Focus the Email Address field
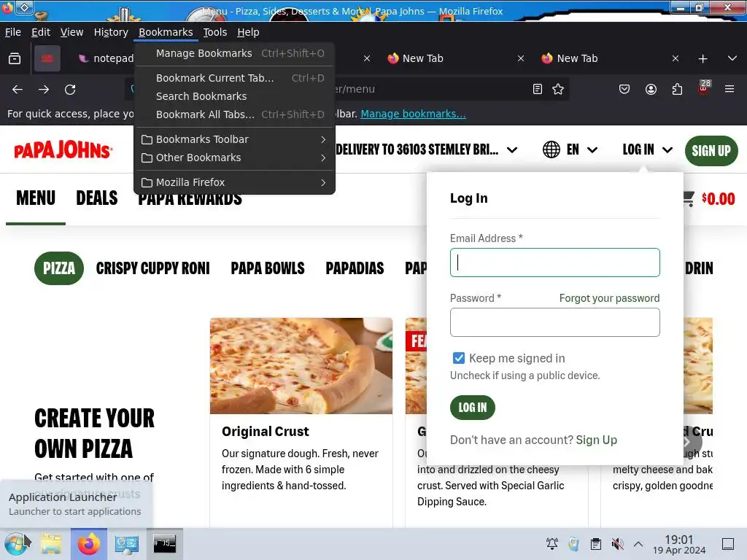The image size is (747, 560). (555, 262)
